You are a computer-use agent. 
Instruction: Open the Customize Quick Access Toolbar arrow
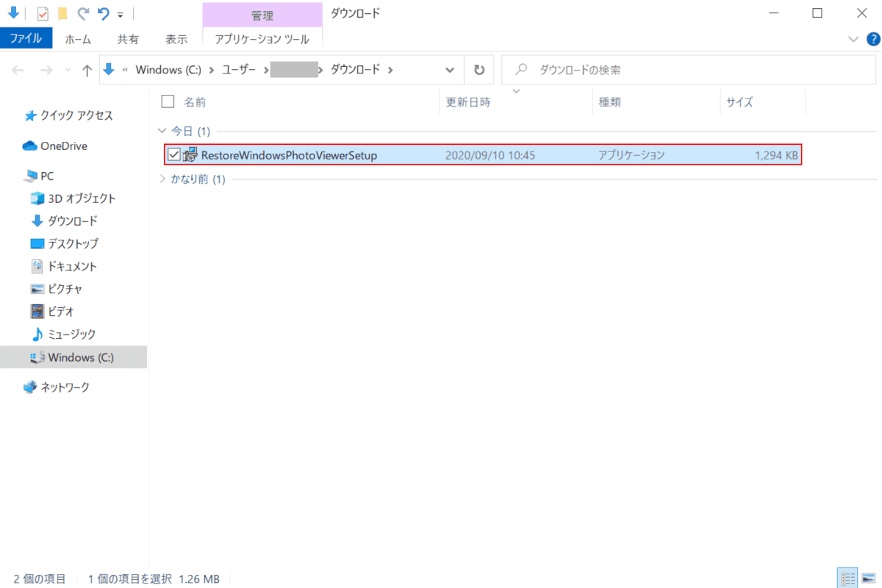(121, 14)
